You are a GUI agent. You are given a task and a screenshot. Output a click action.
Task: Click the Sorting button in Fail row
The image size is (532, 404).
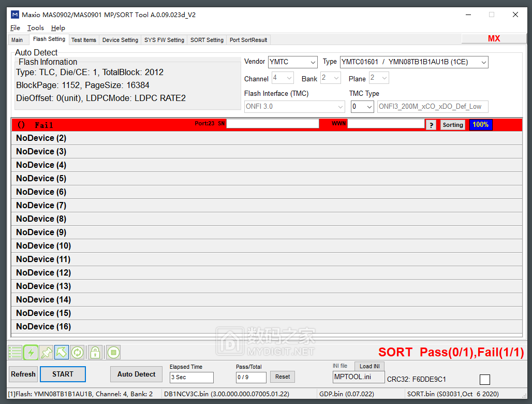[453, 125]
